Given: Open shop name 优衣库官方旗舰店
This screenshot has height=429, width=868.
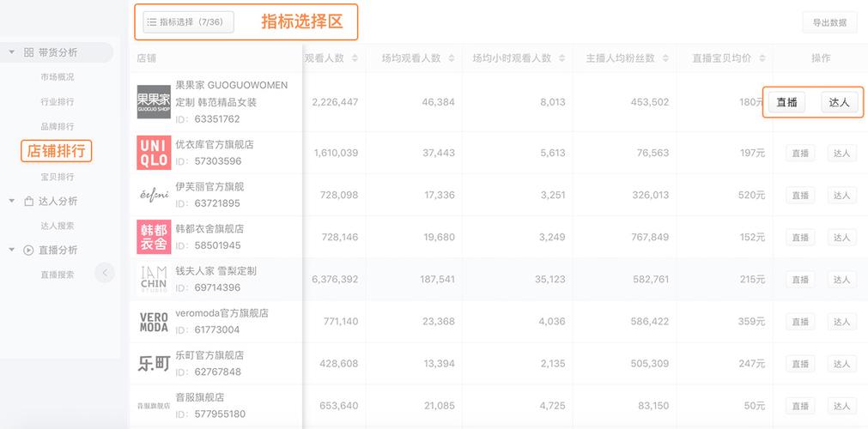Looking at the screenshot, I should (x=215, y=144).
